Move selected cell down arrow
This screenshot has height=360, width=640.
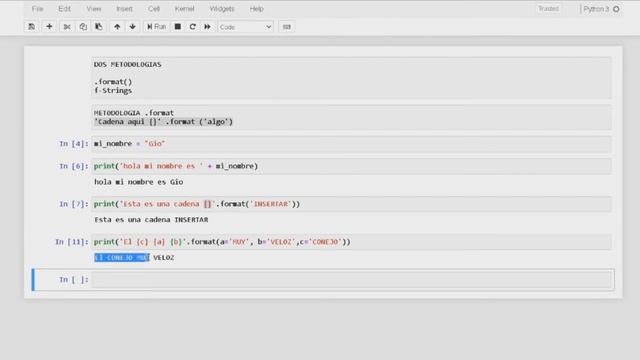pos(132,27)
